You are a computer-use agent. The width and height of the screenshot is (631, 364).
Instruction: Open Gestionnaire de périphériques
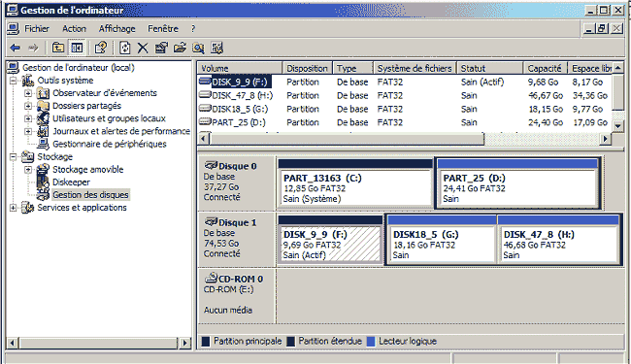[x=110, y=144]
